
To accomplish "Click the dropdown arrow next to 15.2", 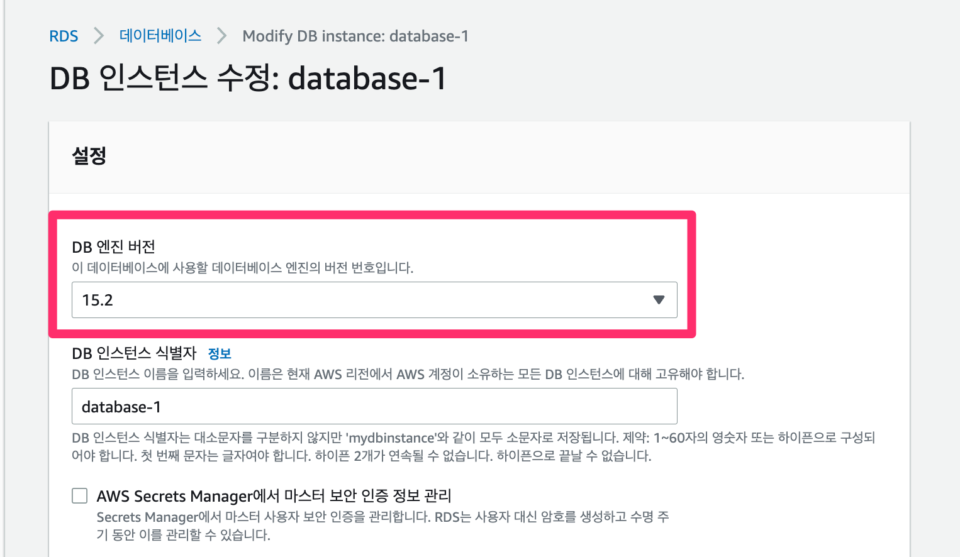I will pos(659,300).
